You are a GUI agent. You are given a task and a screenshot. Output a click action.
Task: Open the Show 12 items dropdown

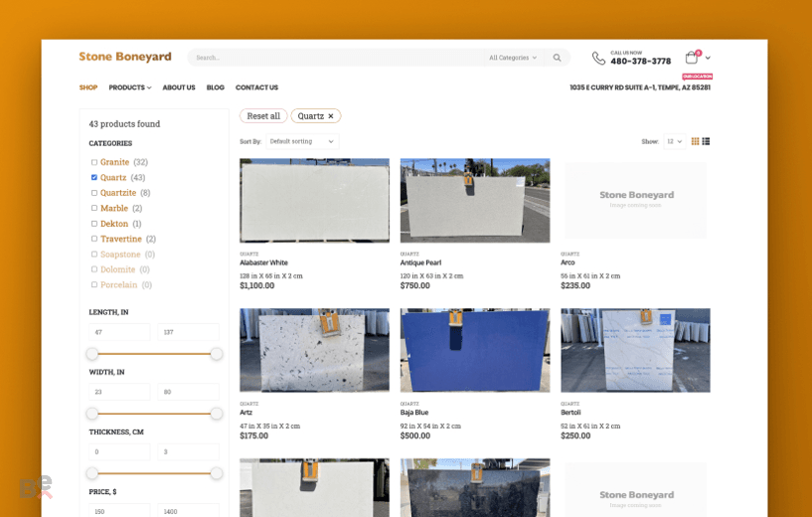coord(674,141)
